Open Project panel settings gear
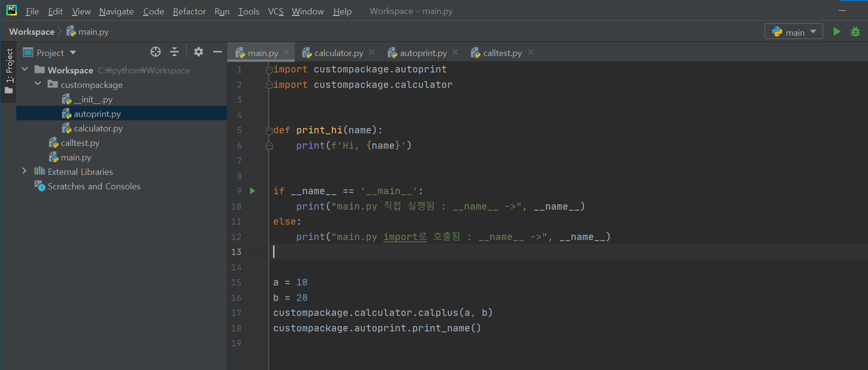This screenshot has width=868, height=370. 198,52
